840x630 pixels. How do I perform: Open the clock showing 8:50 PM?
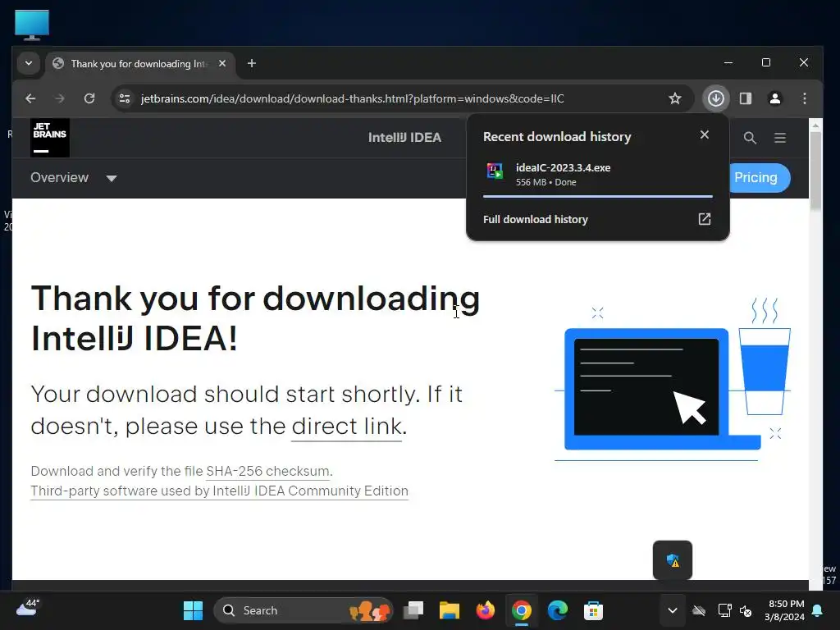pos(785,610)
